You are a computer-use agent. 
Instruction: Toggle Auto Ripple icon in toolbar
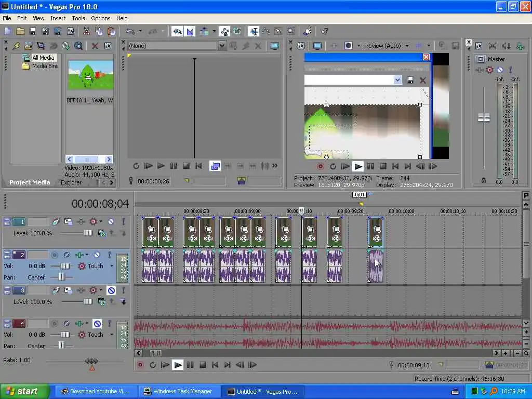[x=204, y=32]
